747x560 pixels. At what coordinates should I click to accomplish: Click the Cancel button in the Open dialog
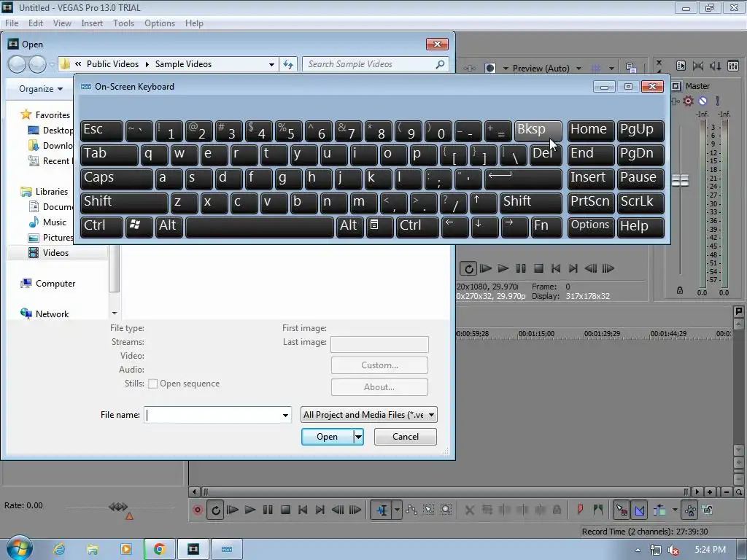coord(406,437)
